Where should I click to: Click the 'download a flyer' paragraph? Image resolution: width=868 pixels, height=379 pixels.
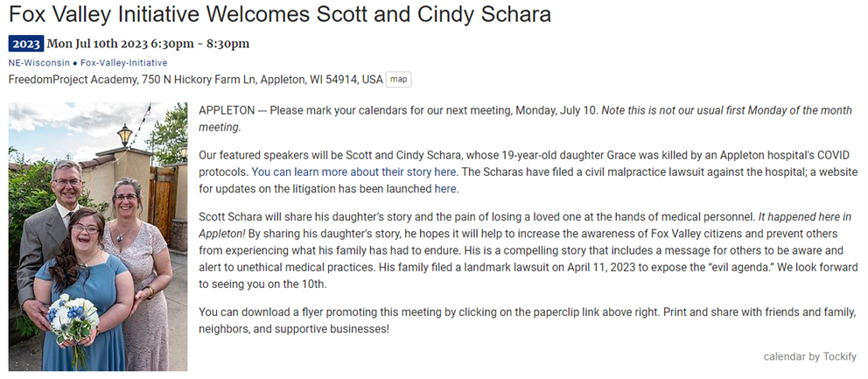click(x=525, y=312)
